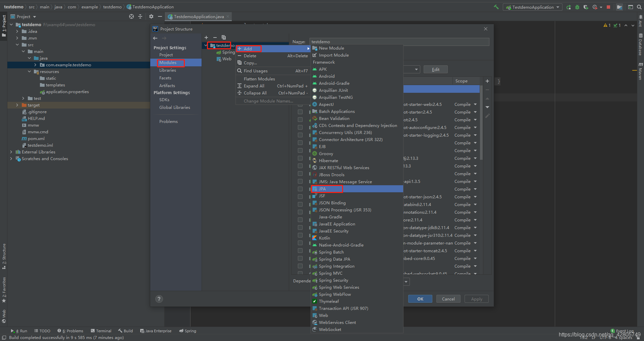Viewport: 644px width, 341px height.
Task: Click the profiler run icon in toolbar
Action: point(595,7)
